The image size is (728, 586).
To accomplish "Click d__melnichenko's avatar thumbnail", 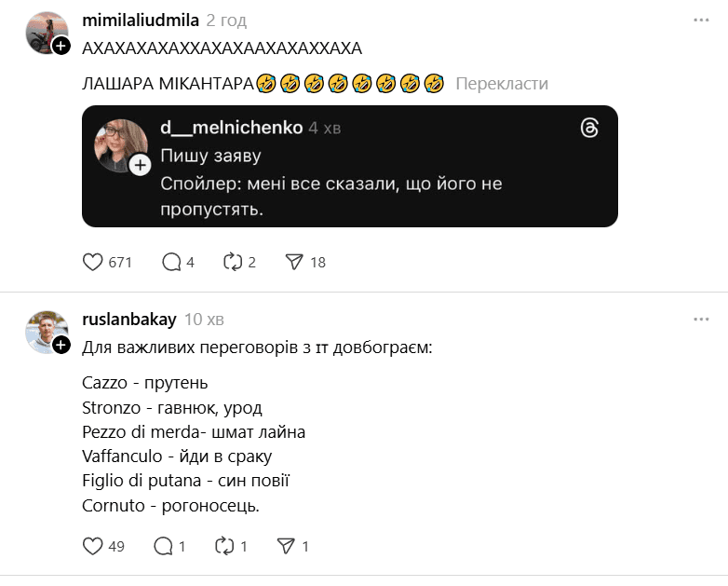I will click(121, 144).
